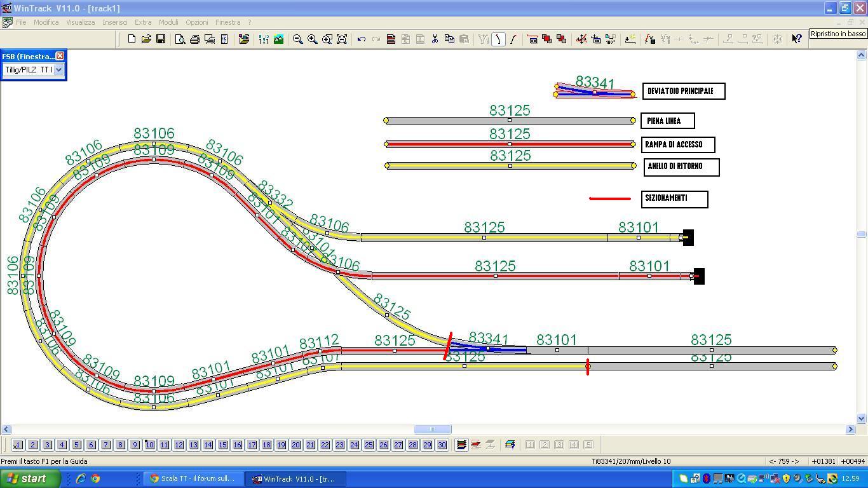Select the blue 83341 turnout in the legend
This screenshot has height=488, width=868.
click(x=594, y=92)
